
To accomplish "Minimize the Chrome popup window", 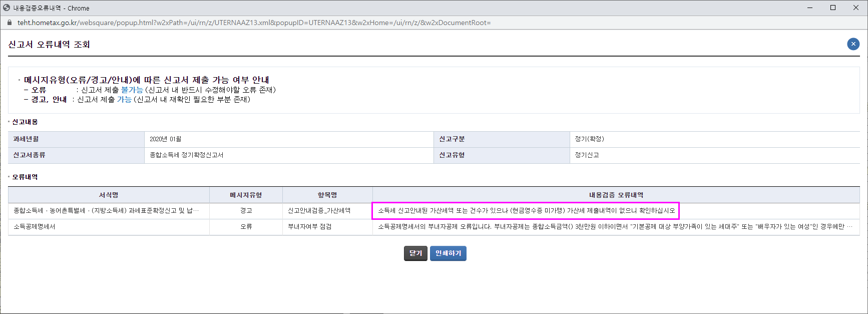I will [x=810, y=8].
